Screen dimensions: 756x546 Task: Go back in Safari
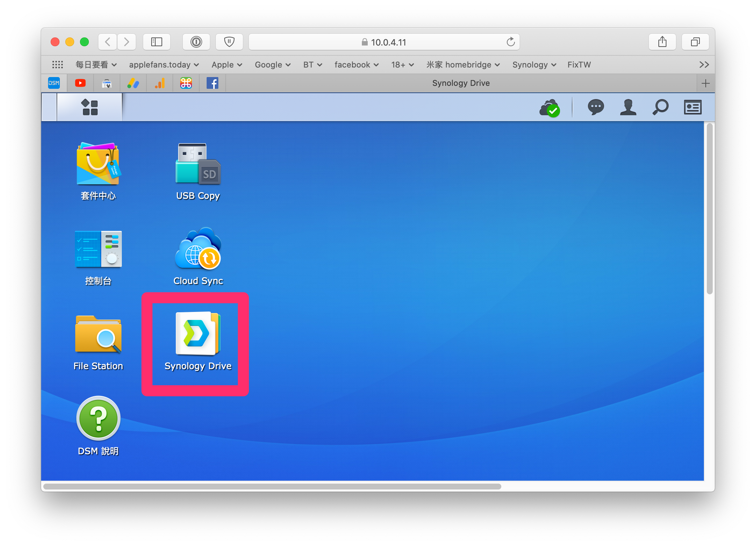pyautogui.click(x=108, y=42)
